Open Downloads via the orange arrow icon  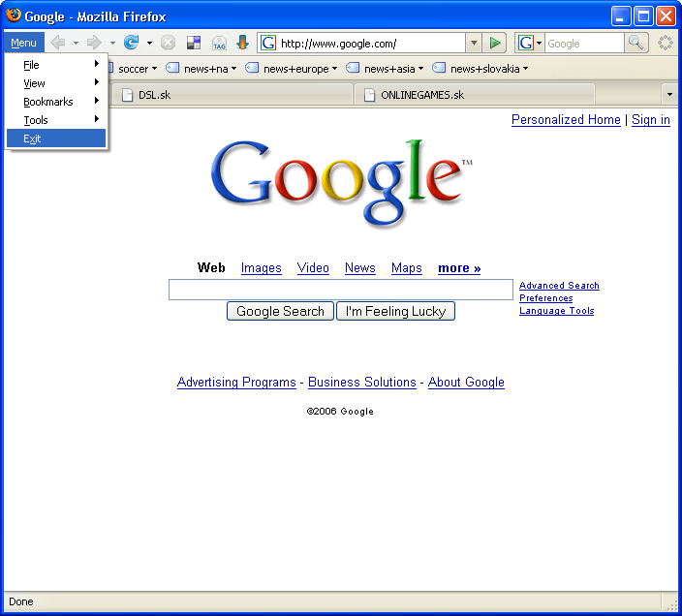tap(242, 43)
